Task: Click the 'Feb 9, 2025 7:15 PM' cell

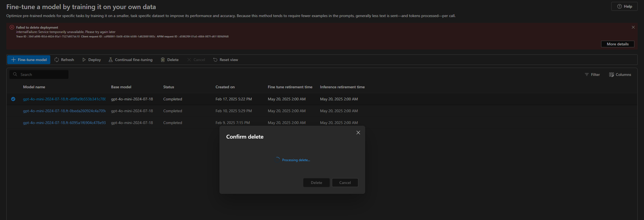Action: (x=233, y=123)
